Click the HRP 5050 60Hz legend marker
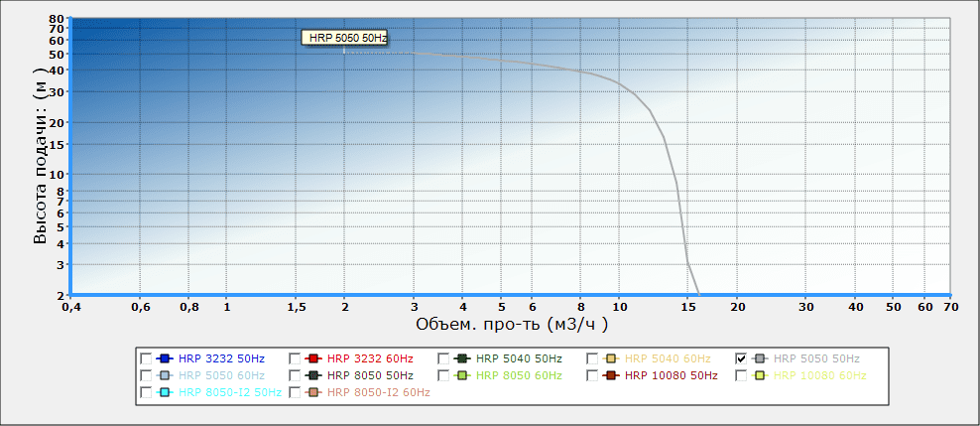 pos(165,375)
